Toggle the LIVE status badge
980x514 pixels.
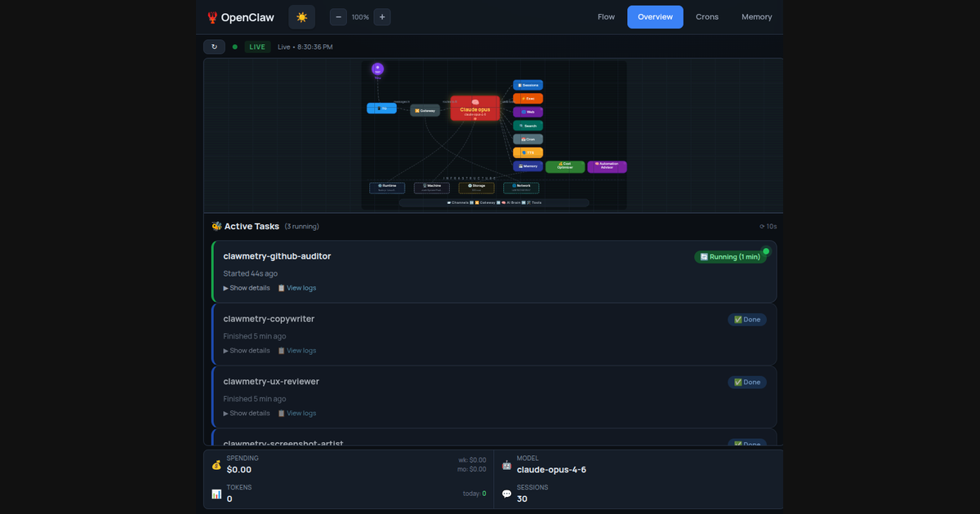pos(257,47)
